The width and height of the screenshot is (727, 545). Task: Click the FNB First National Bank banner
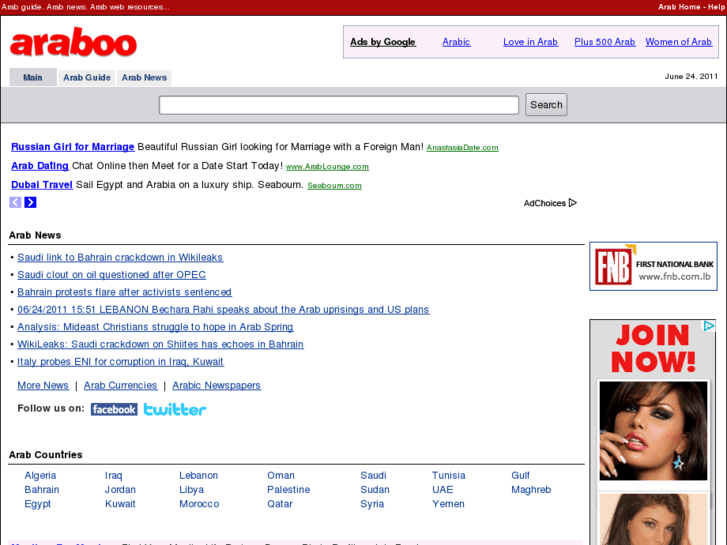pos(653,266)
